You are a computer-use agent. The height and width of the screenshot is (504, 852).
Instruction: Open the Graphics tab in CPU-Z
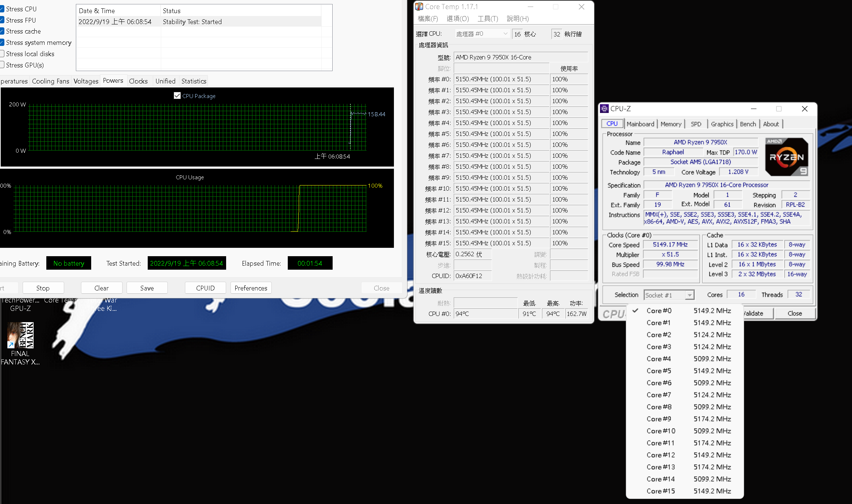[x=722, y=124]
